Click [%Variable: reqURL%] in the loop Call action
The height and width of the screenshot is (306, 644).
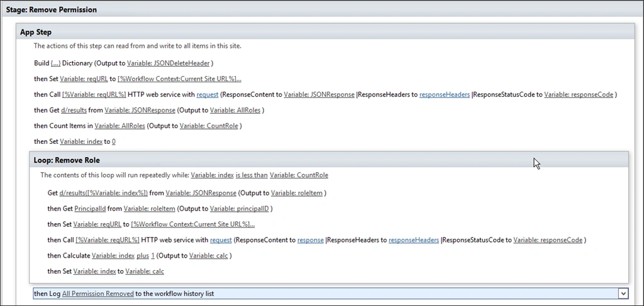click(108, 240)
